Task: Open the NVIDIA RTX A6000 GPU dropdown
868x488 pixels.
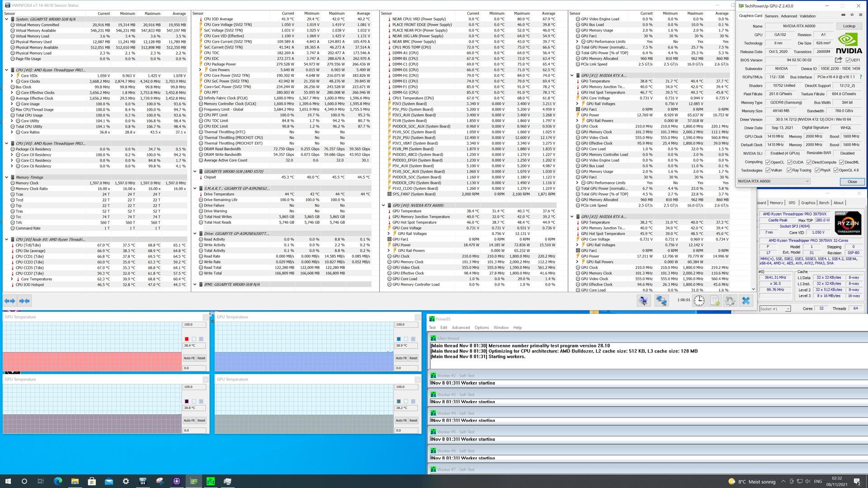Action: point(774,181)
